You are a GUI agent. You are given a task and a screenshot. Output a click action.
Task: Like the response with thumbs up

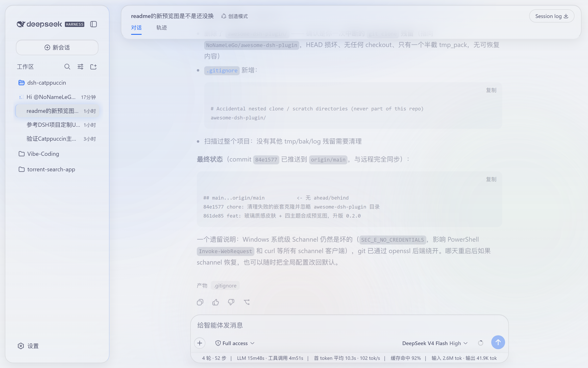(216, 302)
